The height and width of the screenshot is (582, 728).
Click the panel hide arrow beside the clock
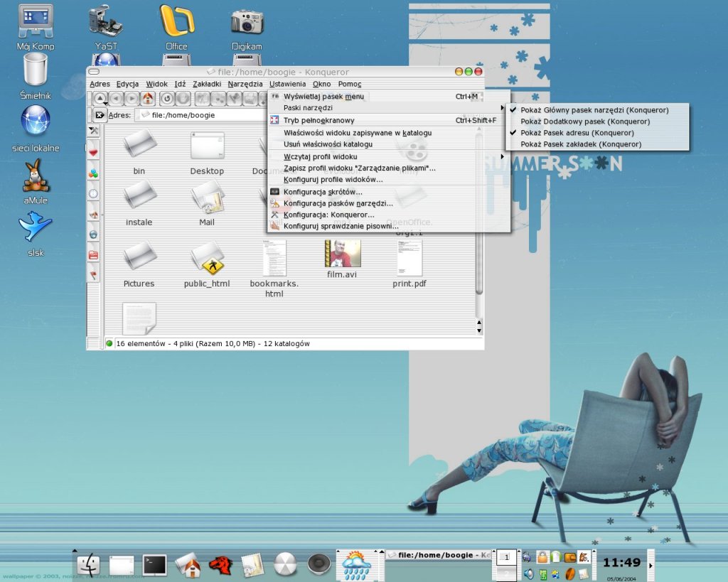[x=651, y=565]
